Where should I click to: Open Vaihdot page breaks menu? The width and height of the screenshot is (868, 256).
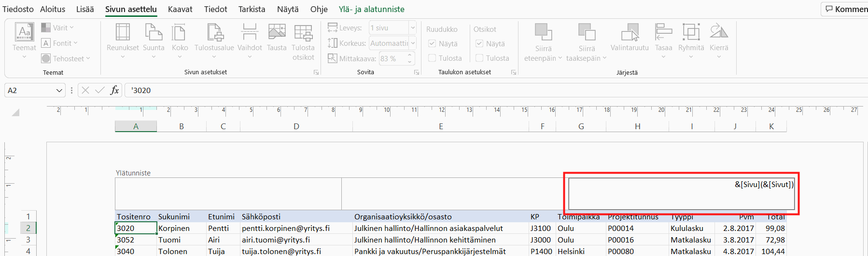tap(250, 41)
